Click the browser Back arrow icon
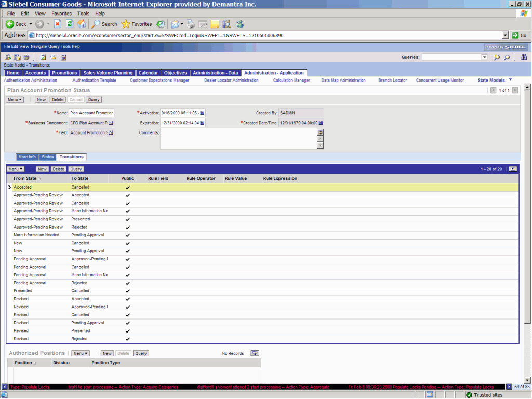The width and height of the screenshot is (532, 399). tap(10, 24)
